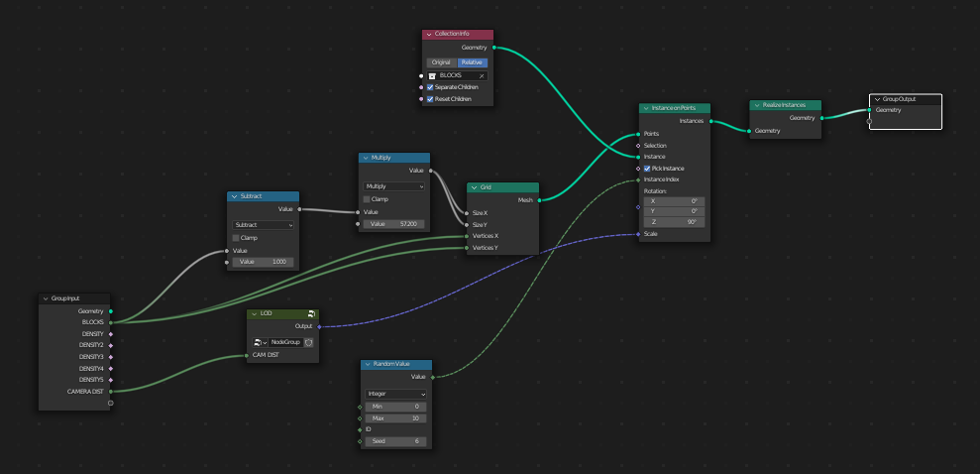Collapse the Random Value node
Viewport: 980px width, 474px height.
pyautogui.click(x=369, y=365)
